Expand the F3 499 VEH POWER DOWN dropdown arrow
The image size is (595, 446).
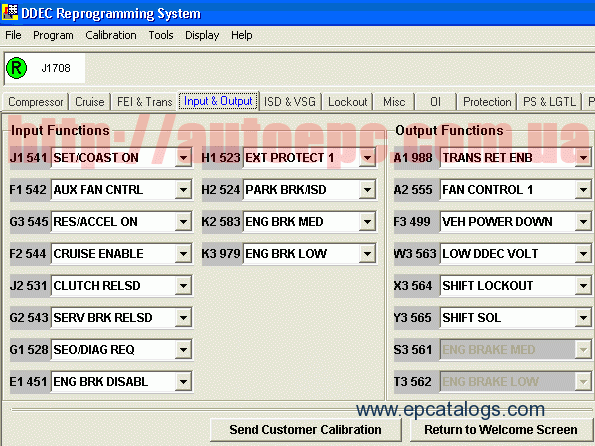point(583,221)
